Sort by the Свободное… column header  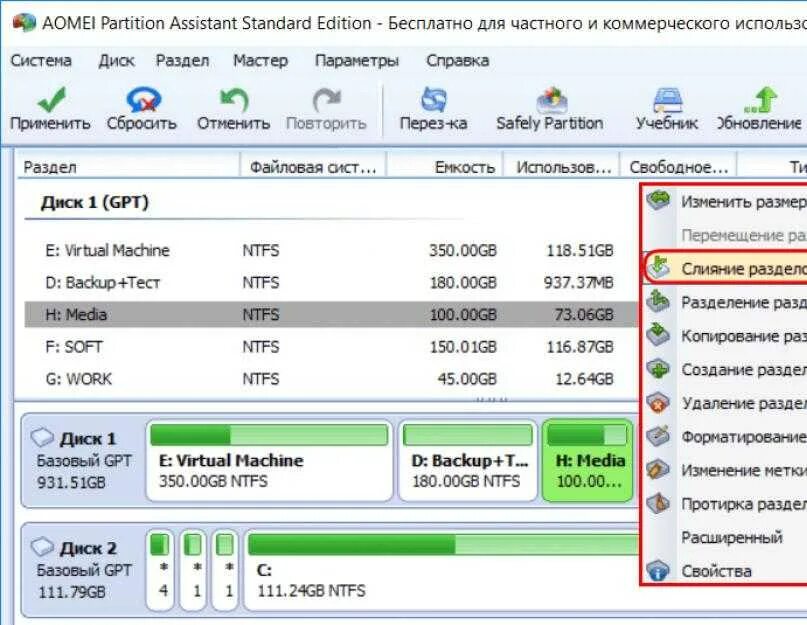tap(678, 167)
